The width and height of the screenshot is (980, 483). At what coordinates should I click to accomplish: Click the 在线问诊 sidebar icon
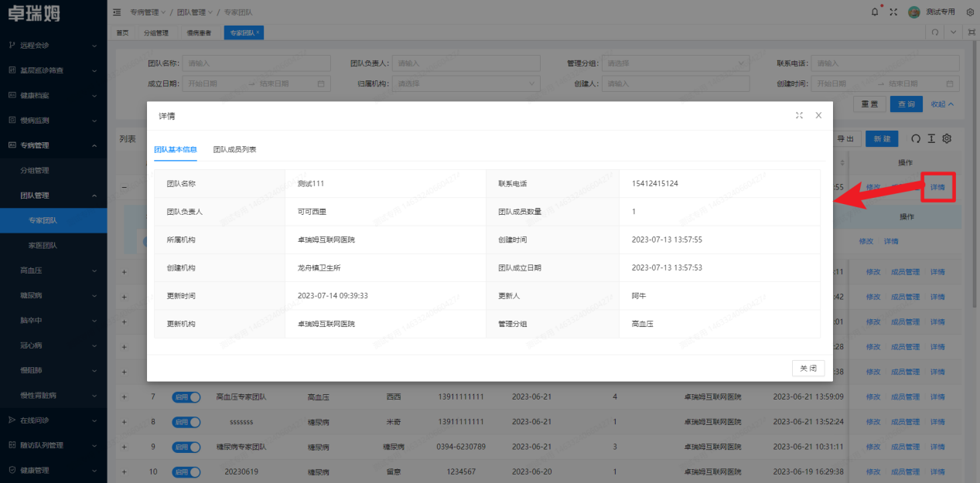[x=12, y=420]
